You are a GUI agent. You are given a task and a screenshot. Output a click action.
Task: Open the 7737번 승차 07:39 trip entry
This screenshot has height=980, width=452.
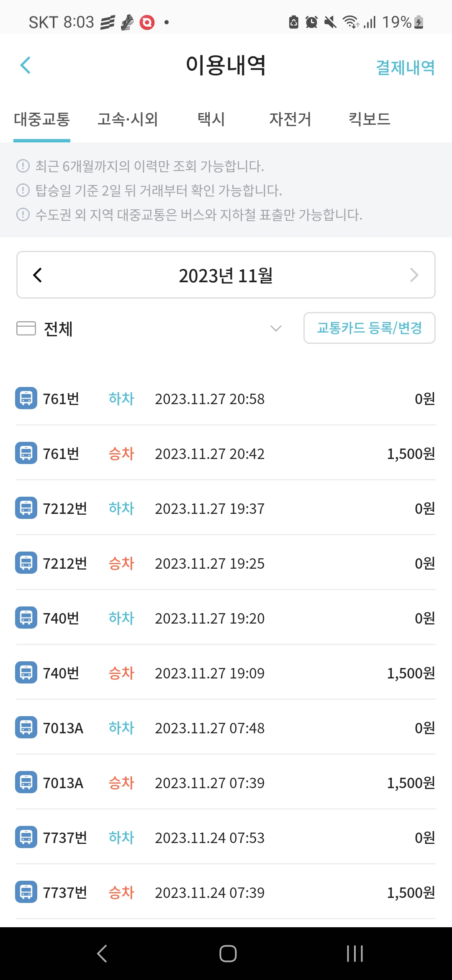(x=226, y=892)
